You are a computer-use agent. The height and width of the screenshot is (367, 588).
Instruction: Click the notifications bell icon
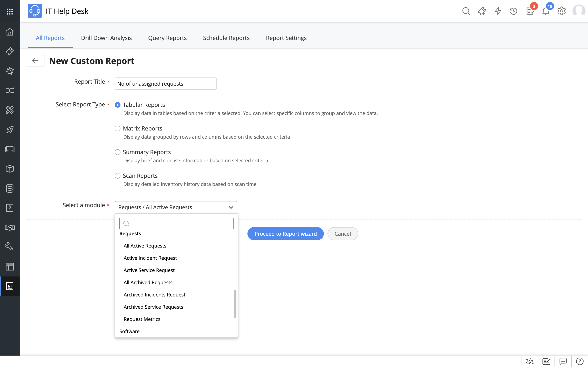[546, 11]
